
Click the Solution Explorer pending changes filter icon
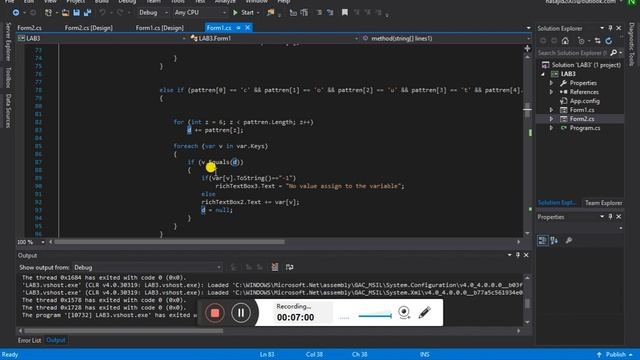[x=581, y=41]
